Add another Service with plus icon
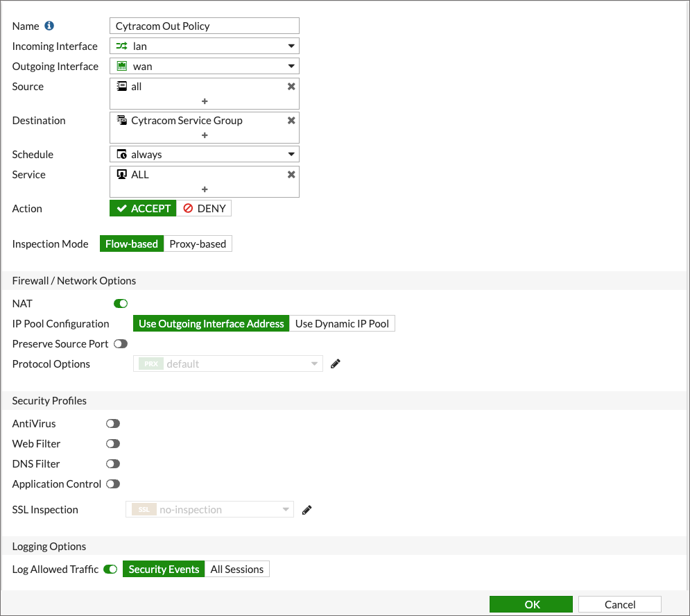Image resolution: width=690 pixels, height=616 pixels. 205,189
